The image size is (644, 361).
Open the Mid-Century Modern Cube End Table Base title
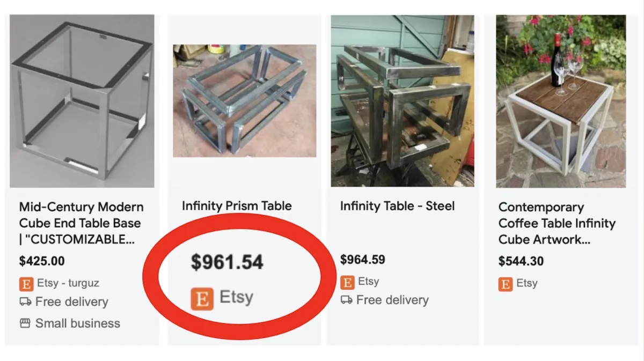(x=80, y=223)
